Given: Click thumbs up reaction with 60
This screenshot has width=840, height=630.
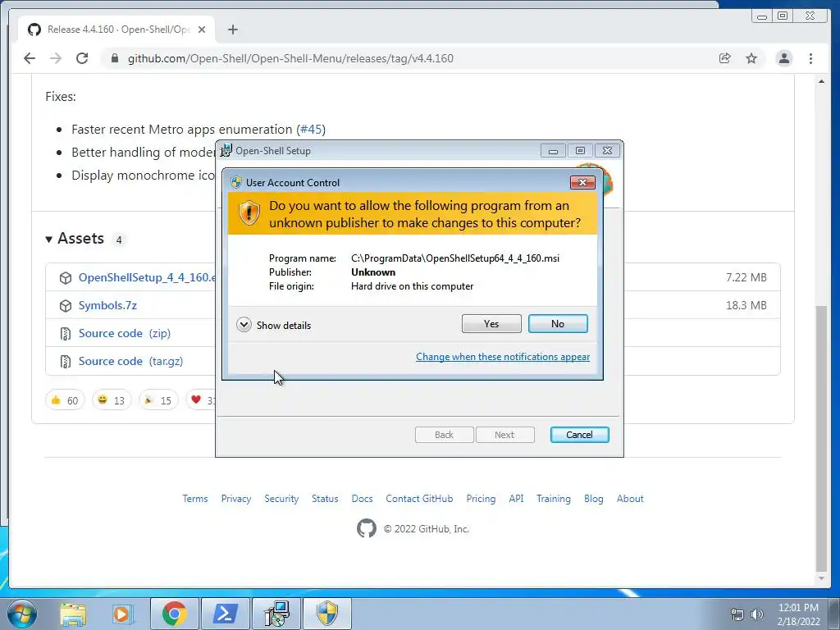Looking at the screenshot, I should click(x=65, y=400).
